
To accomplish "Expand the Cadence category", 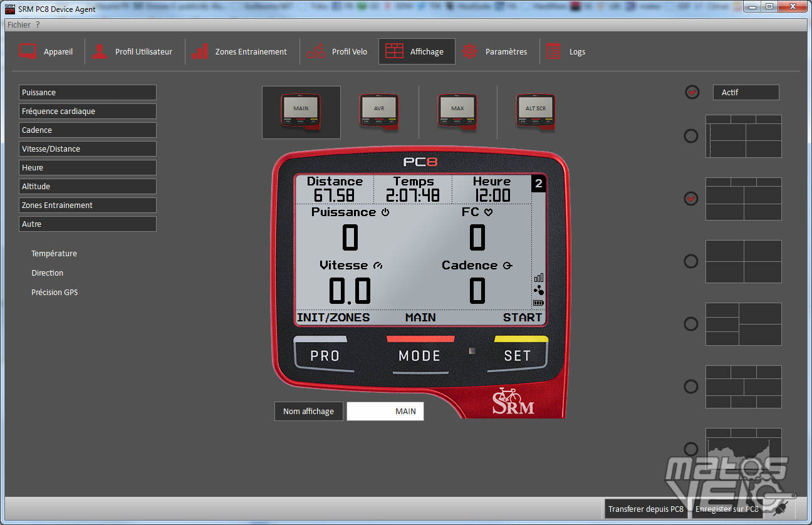I will (88, 130).
